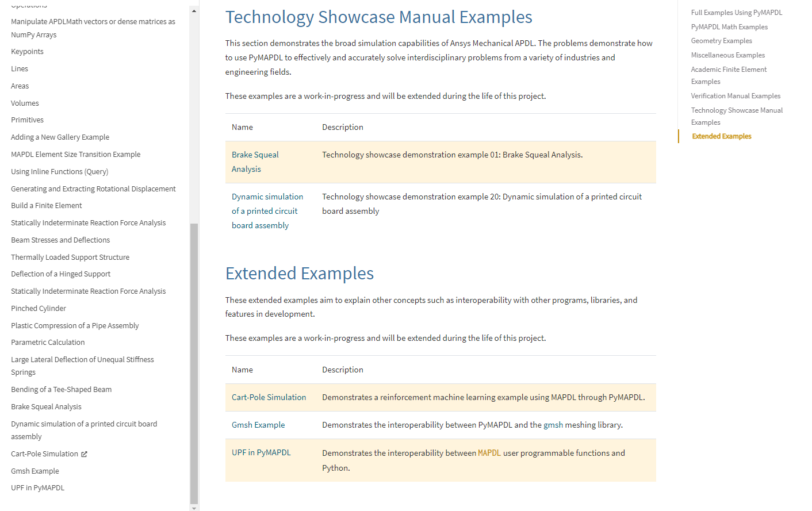Screen dimensions: 812x511
Task: Click the Extended Examples page heading
Action: click(300, 274)
